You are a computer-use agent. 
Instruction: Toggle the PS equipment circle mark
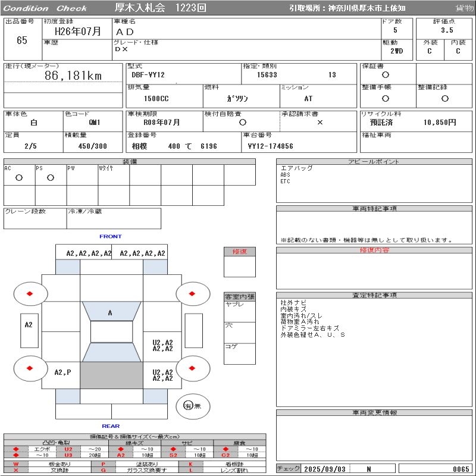(x=51, y=178)
